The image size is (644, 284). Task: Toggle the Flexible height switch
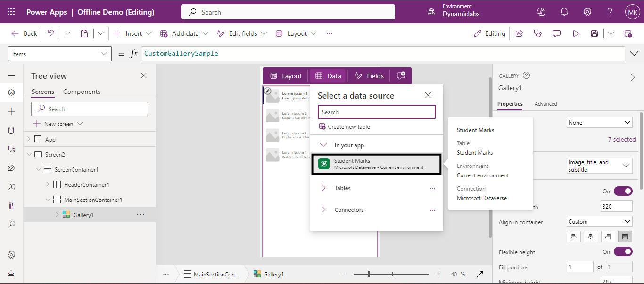pos(623,252)
